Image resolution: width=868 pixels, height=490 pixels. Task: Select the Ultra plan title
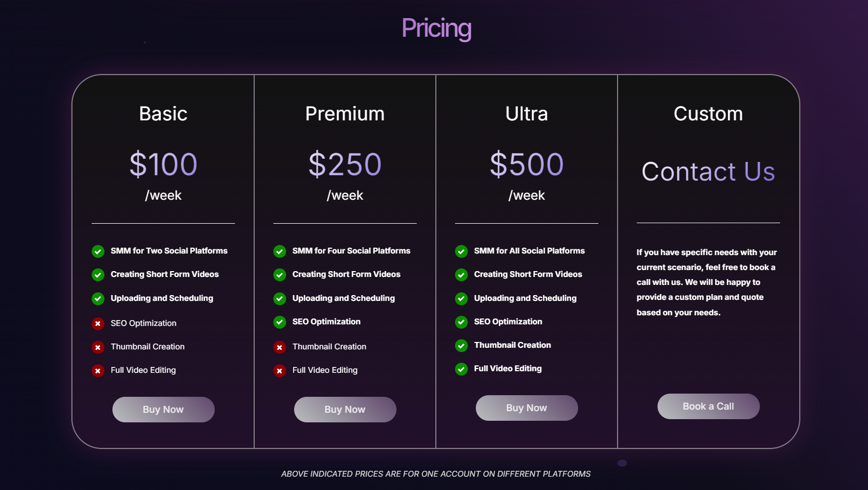pyautogui.click(x=526, y=113)
